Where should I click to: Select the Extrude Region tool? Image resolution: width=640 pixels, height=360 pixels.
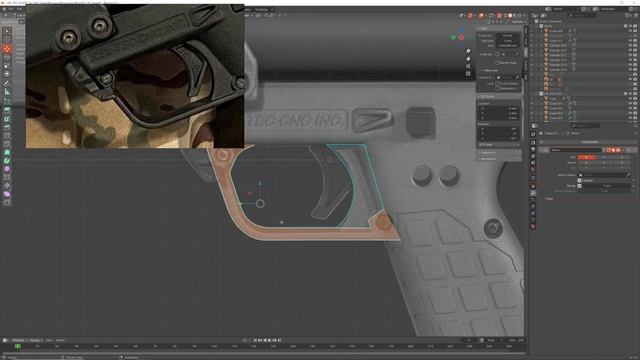click(7, 110)
